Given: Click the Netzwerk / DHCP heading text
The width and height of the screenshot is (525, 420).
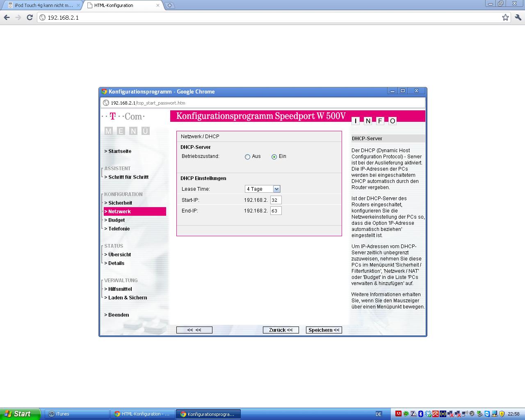Looking at the screenshot, I should click(x=200, y=137).
